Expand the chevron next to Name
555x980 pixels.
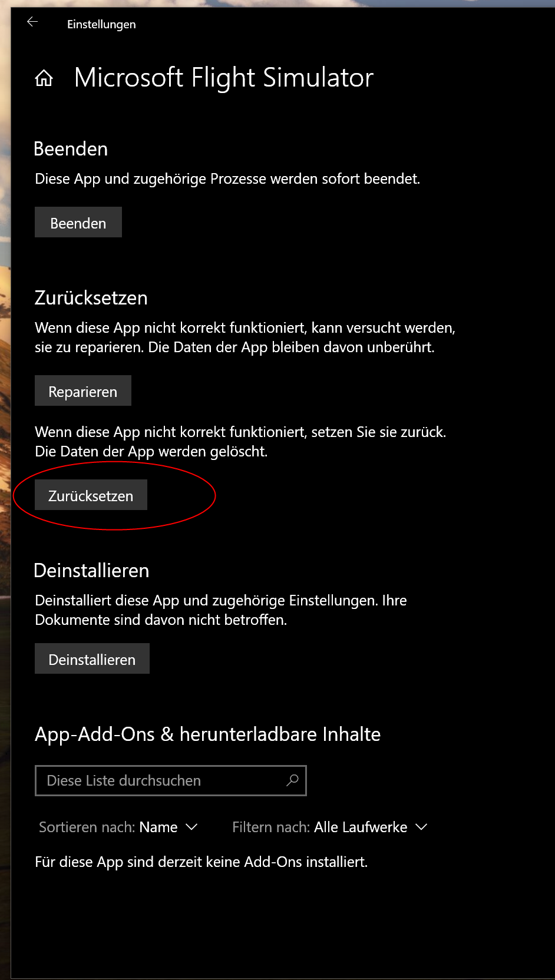(191, 827)
